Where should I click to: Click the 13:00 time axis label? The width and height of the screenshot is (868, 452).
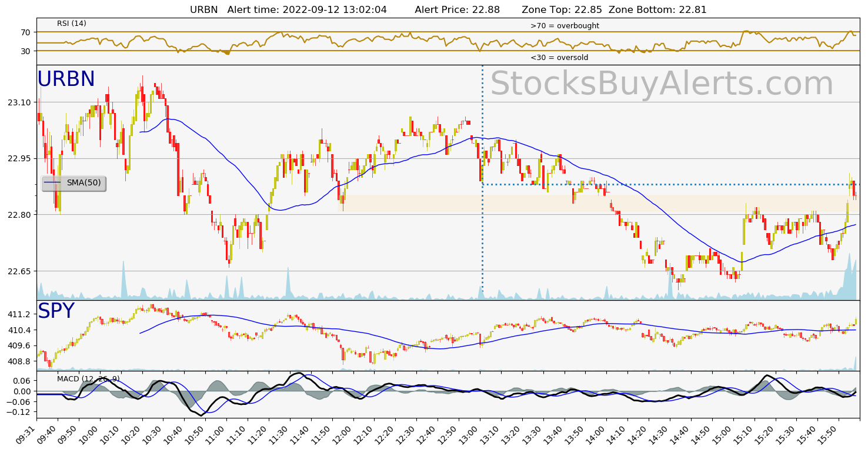(471, 435)
